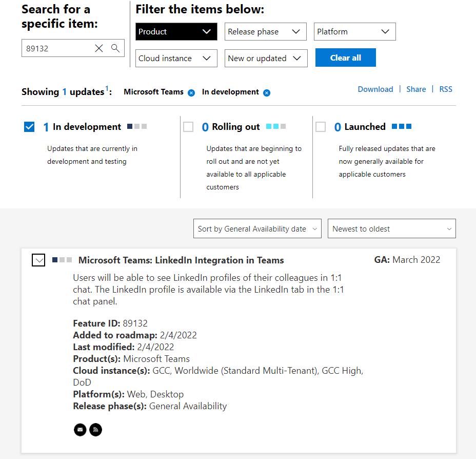Click the footnote 1 superscript after updates

coord(107,88)
